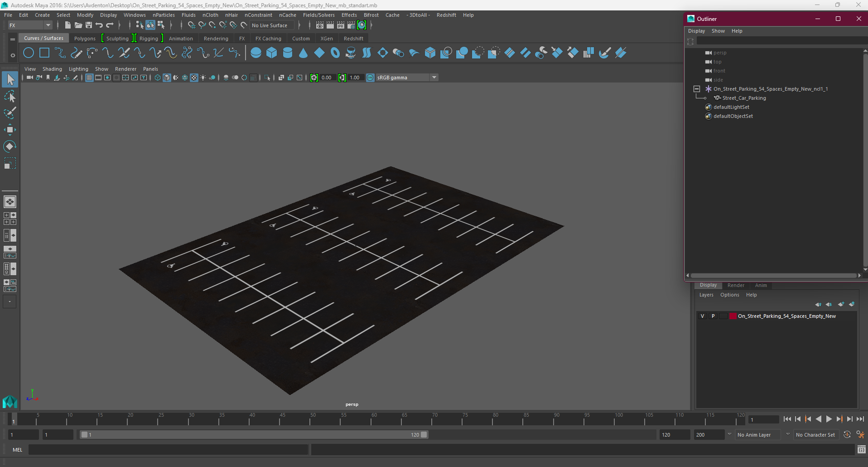Open animation preferences icon by range slider

point(860,435)
